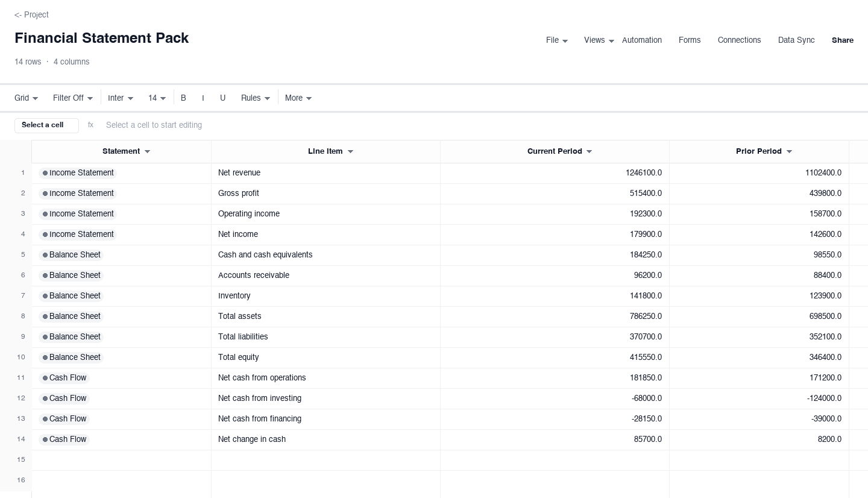Select the Statement tag beside Net income

[78, 235]
